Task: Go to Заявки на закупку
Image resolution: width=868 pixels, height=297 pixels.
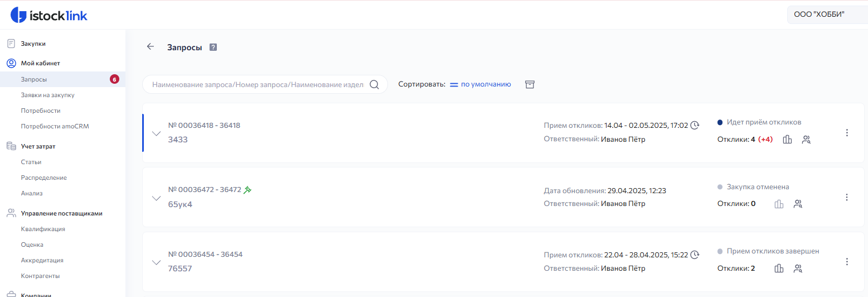Action: tap(47, 95)
